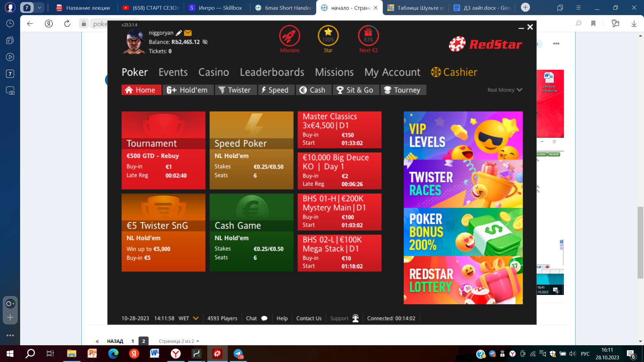This screenshot has height=362, width=644.
Task: Go back in the browser
Action: [x=30, y=23]
